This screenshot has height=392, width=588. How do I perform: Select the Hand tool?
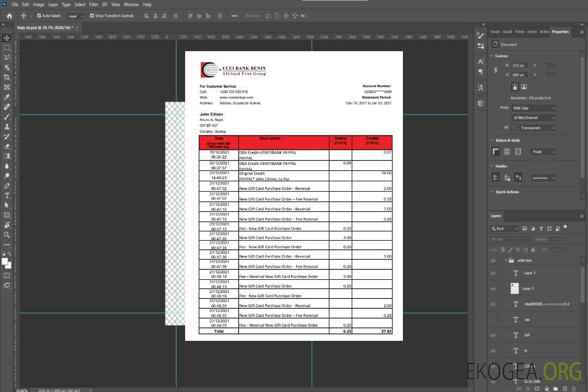(x=7, y=225)
